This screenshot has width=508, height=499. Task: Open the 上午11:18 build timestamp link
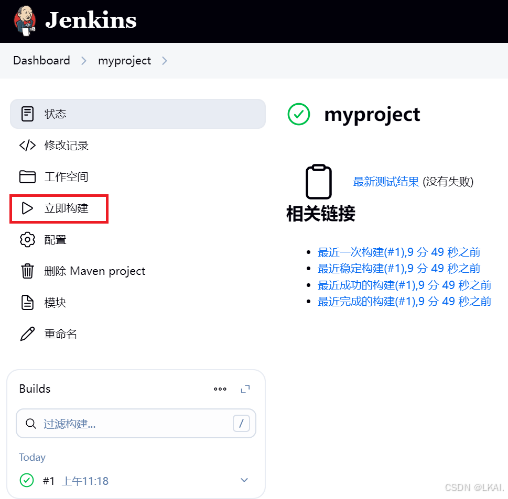(85, 481)
